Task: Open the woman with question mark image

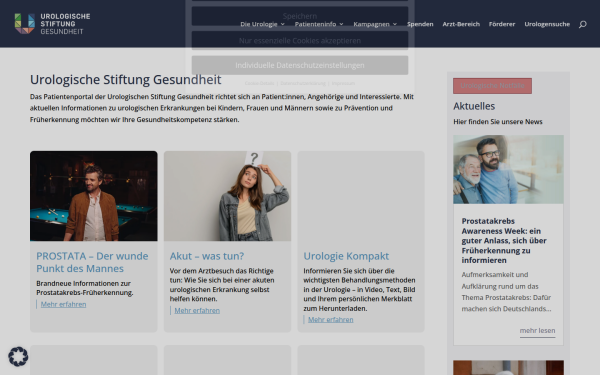Action: (x=227, y=196)
